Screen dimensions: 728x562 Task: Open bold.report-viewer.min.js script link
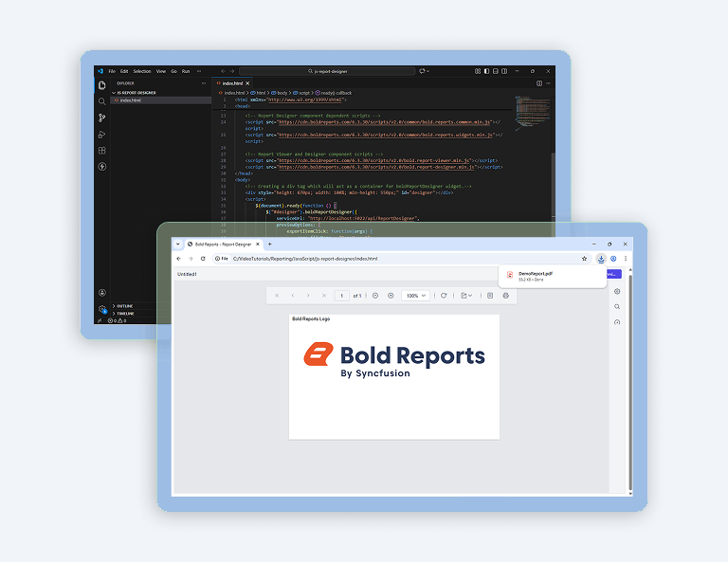374,160
